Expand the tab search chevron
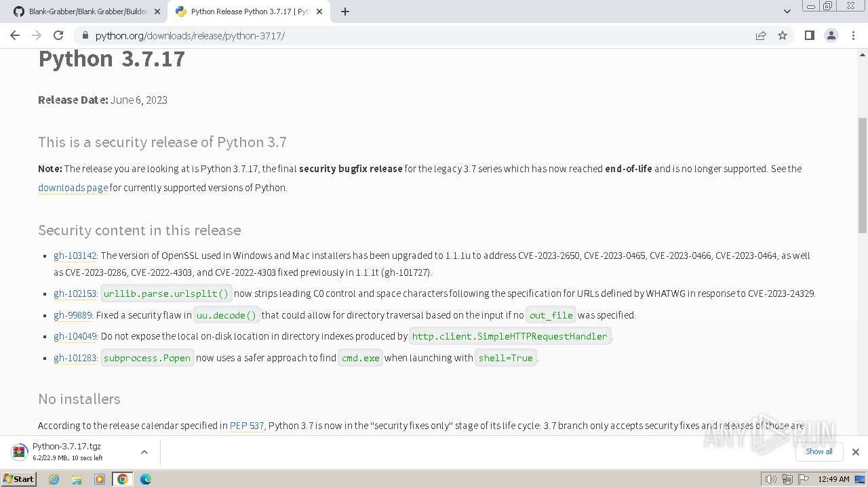Image resolution: width=868 pixels, height=488 pixels. [x=787, y=12]
